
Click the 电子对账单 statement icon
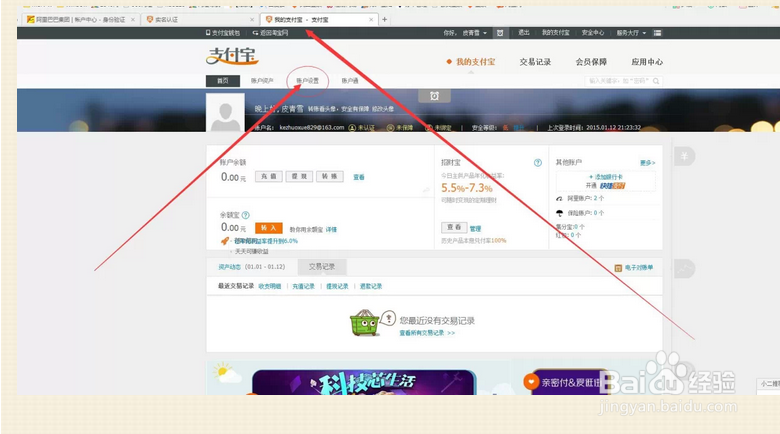point(618,268)
